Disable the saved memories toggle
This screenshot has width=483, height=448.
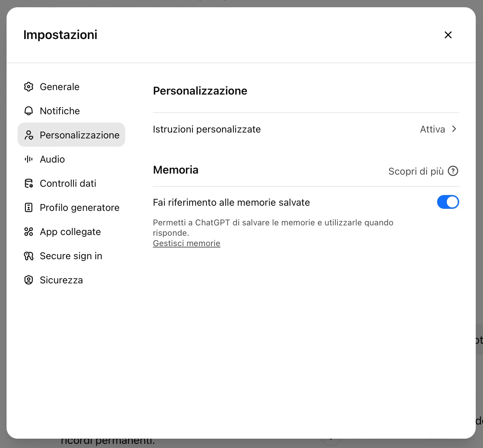[448, 202]
